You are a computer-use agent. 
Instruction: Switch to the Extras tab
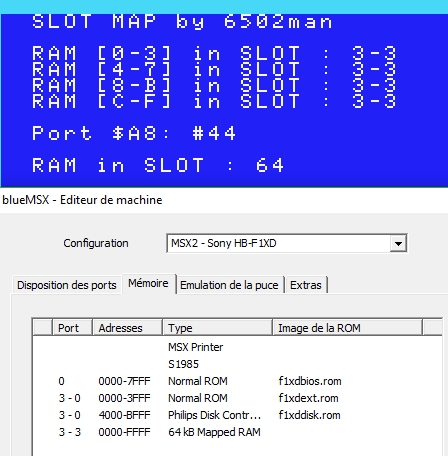tap(306, 285)
